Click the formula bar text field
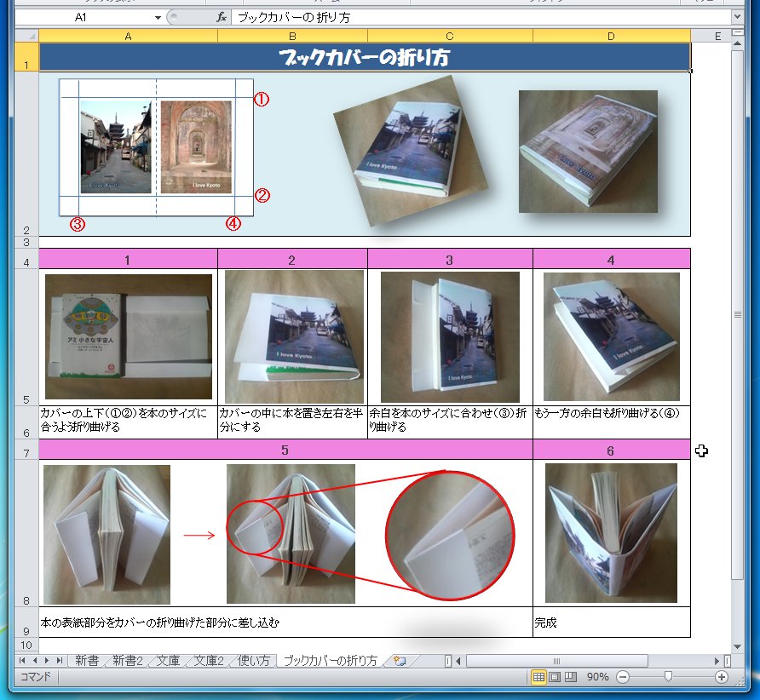The width and height of the screenshot is (760, 700). click(481, 18)
